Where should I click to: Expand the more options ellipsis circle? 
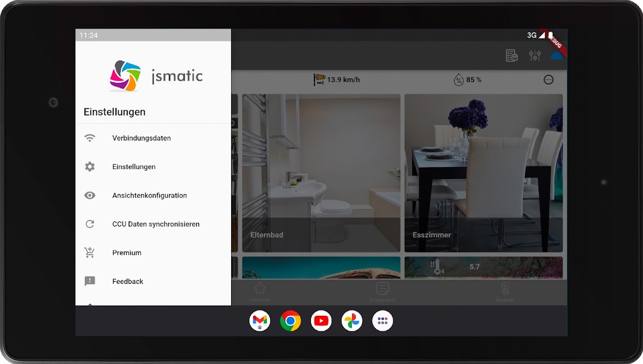click(x=549, y=79)
